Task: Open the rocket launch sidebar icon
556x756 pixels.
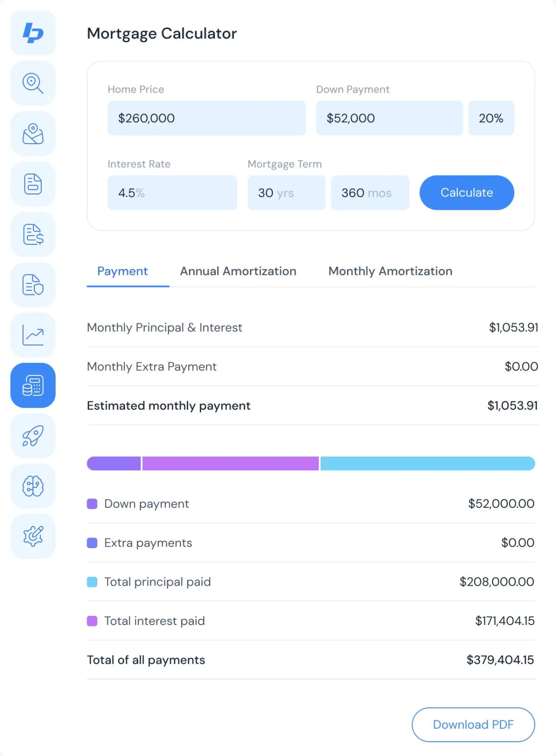Action: coord(33,436)
